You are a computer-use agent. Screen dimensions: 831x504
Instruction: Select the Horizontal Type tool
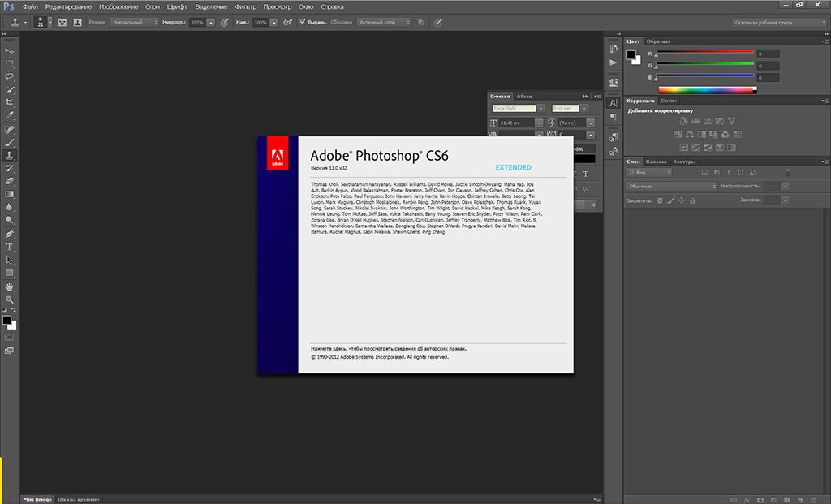10,246
